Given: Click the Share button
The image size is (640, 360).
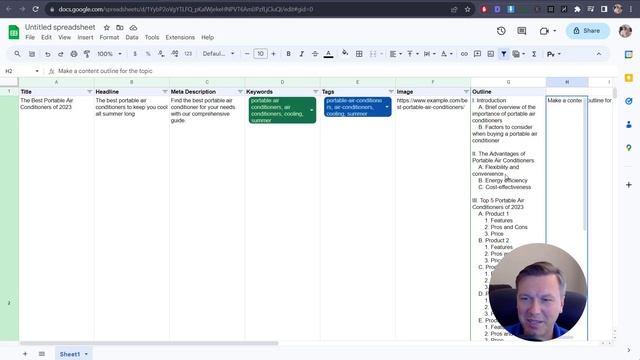Looking at the screenshot, I should (587, 31).
